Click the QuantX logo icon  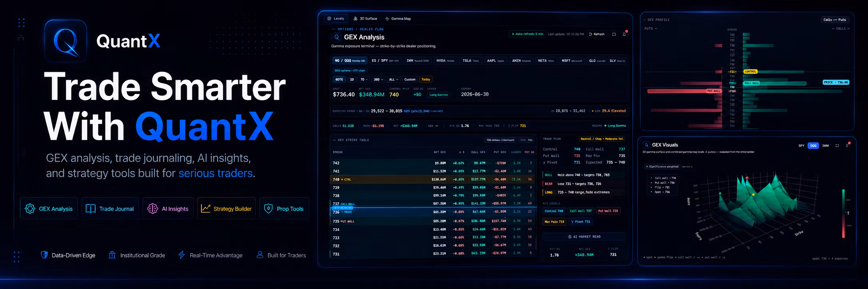click(66, 41)
